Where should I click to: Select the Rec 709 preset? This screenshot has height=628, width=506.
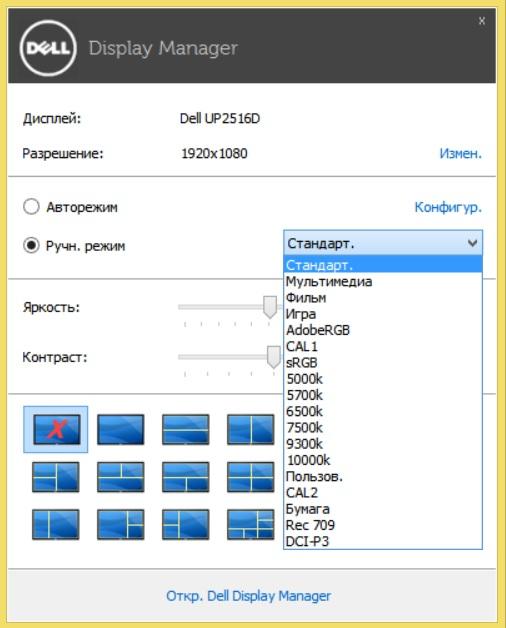pos(383,525)
